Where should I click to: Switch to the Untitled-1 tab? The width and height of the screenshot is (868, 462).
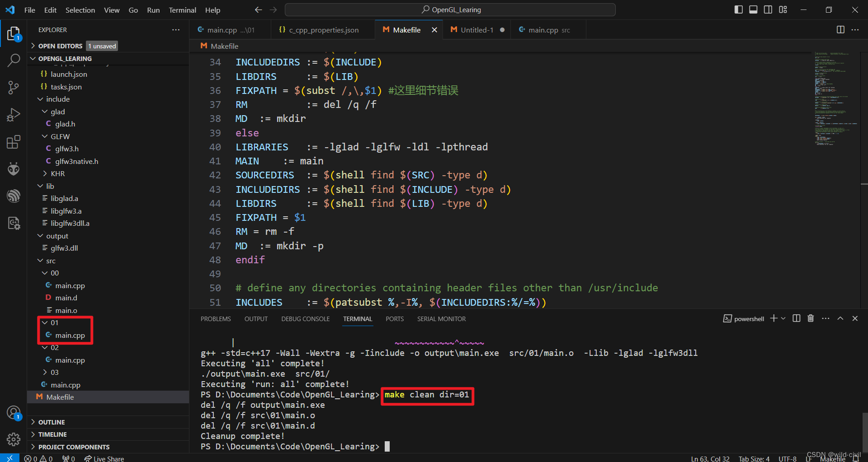click(477, 30)
